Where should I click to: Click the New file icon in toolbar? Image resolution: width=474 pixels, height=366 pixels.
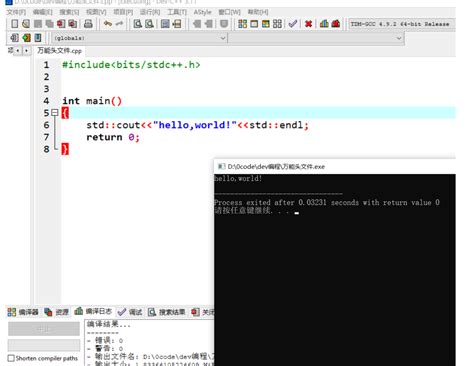14,24
